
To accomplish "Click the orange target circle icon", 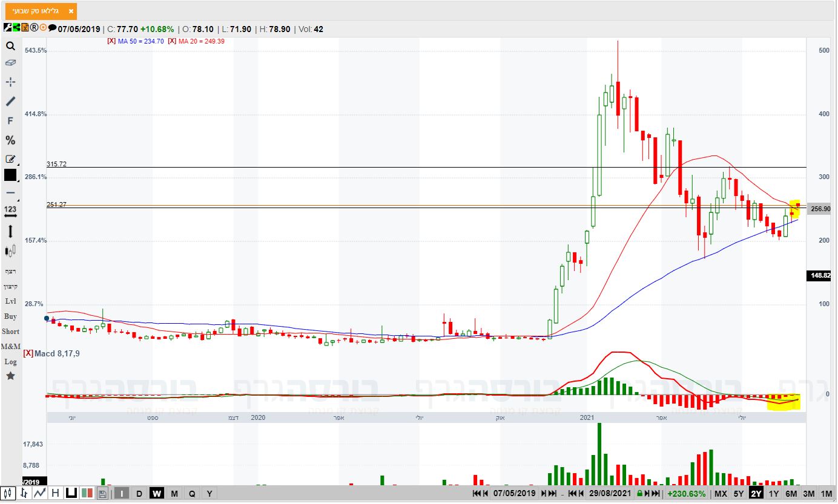I will tap(44, 28).
